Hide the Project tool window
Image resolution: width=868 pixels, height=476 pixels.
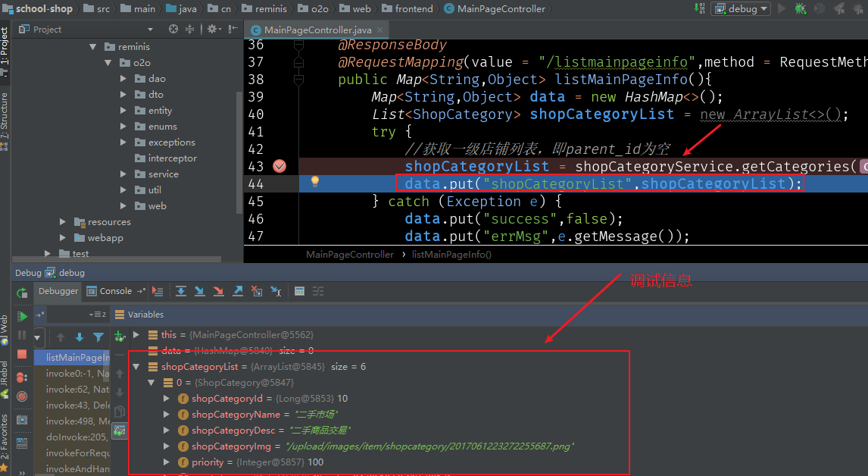(233, 30)
